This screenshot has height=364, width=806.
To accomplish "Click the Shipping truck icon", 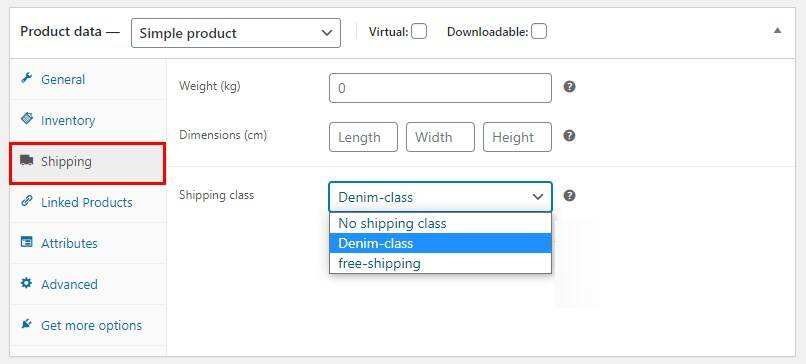I will 26,160.
